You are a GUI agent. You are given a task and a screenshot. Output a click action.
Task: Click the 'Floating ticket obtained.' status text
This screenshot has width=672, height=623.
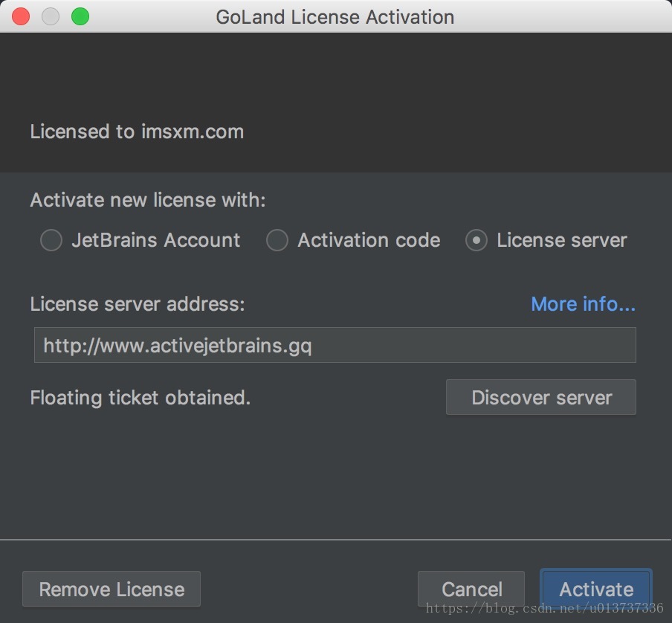[x=140, y=398]
